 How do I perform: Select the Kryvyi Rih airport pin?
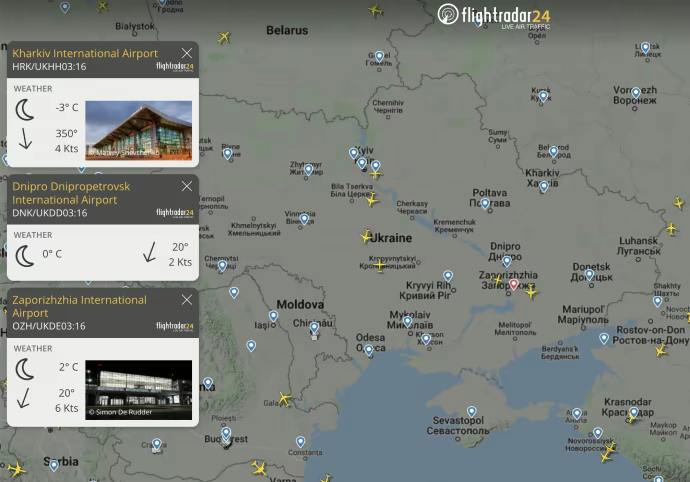(448, 276)
